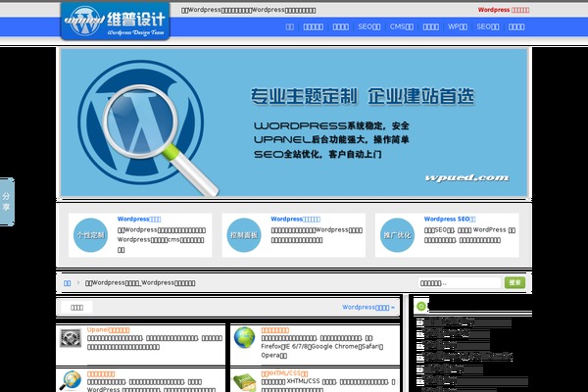Click the 控制面板 circle icon
This screenshot has height=392, width=588.
(x=244, y=235)
